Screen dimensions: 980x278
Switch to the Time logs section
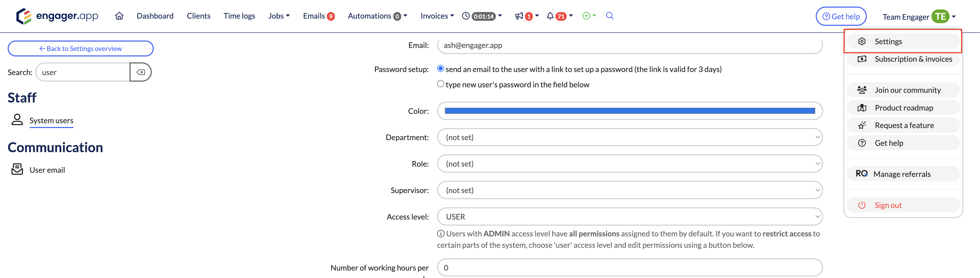(239, 16)
